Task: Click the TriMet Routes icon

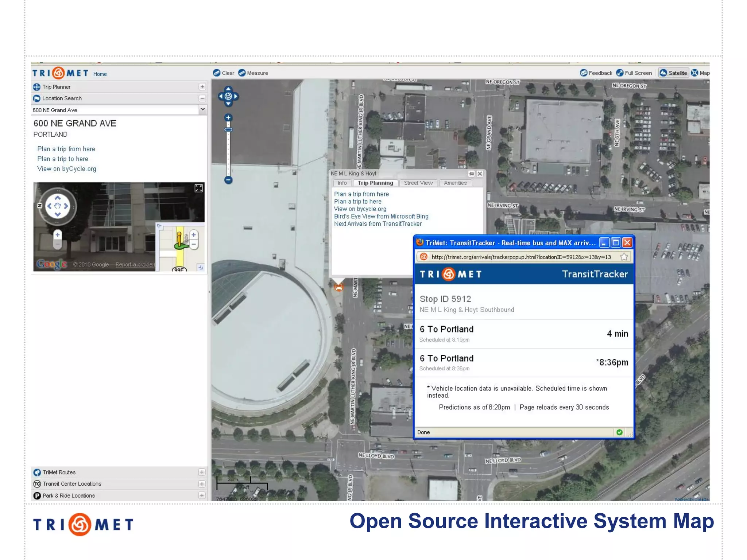Action: click(x=37, y=472)
